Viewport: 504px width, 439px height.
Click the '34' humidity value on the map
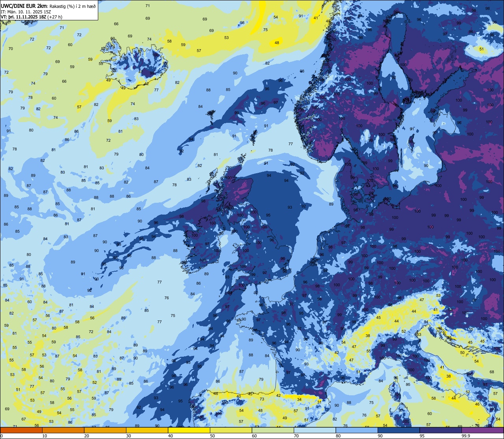(299, 399)
